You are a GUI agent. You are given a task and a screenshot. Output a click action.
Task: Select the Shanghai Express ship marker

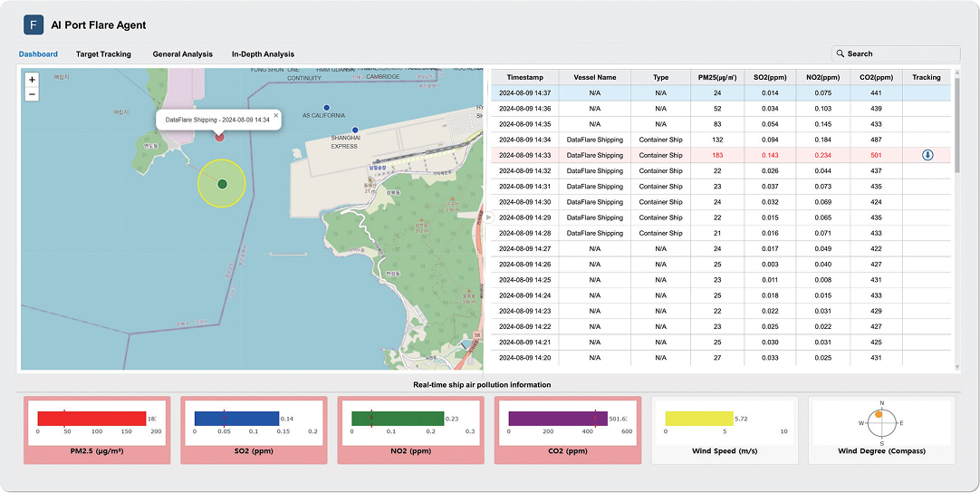click(x=355, y=130)
